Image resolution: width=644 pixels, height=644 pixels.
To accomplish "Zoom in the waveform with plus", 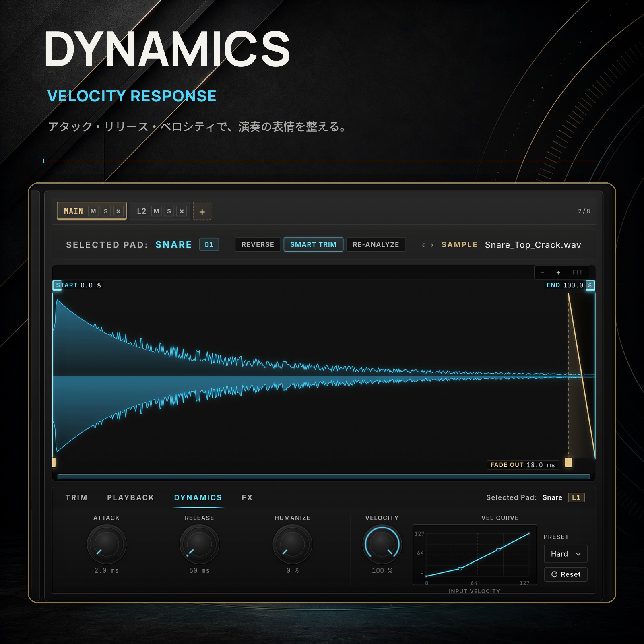I will (x=558, y=272).
